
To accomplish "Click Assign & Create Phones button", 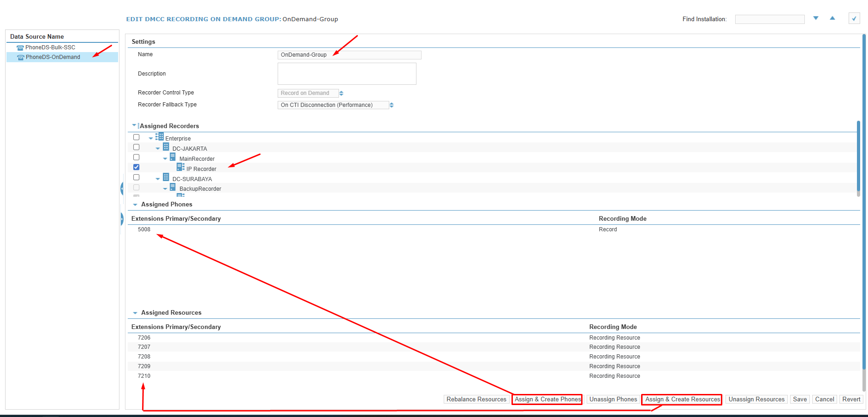I will click(547, 399).
